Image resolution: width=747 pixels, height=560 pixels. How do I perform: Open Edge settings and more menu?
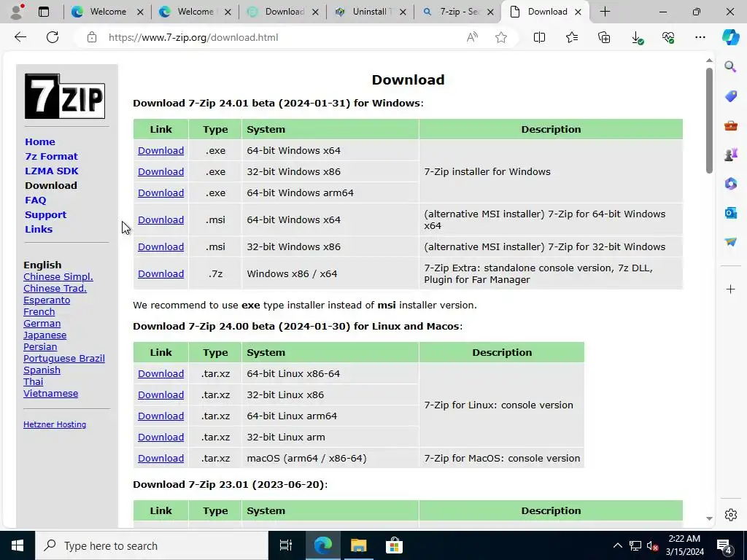tap(700, 37)
